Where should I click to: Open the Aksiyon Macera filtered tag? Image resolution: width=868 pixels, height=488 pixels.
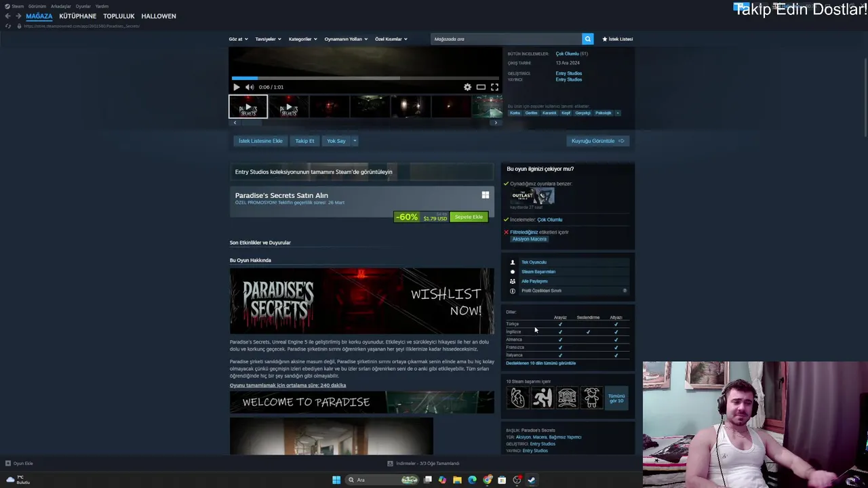pyautogui.click(x=530, y=239)
